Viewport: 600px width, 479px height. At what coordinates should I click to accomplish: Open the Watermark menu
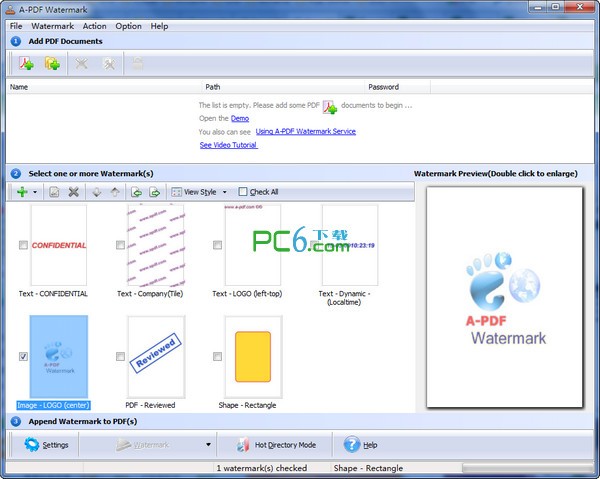point(52,26)
